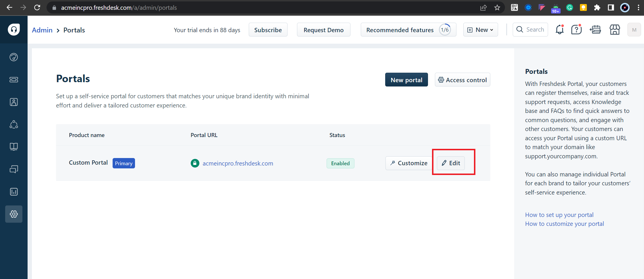Open the Freshworks switcher ticket icon
Viewport: 644px width, 279px height.
tap(595, 30)
